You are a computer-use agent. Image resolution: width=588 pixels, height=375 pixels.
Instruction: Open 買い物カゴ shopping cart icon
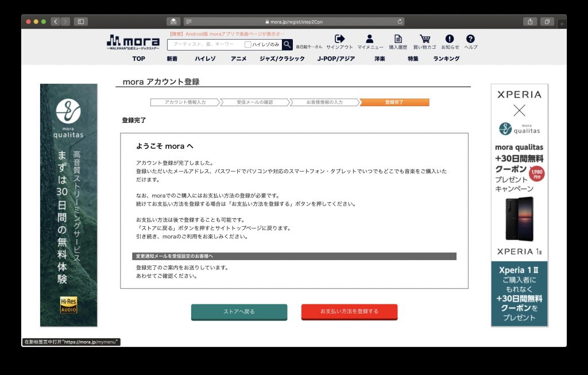[425, 38]
